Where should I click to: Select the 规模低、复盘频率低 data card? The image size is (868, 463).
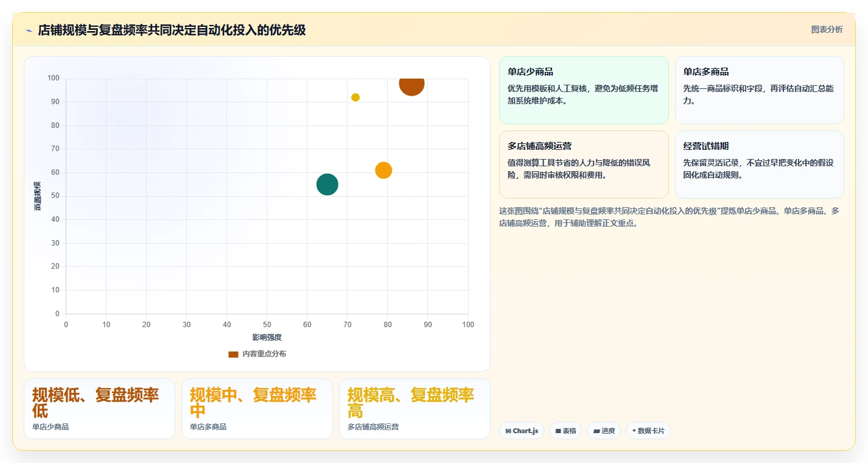coord(99,409)
